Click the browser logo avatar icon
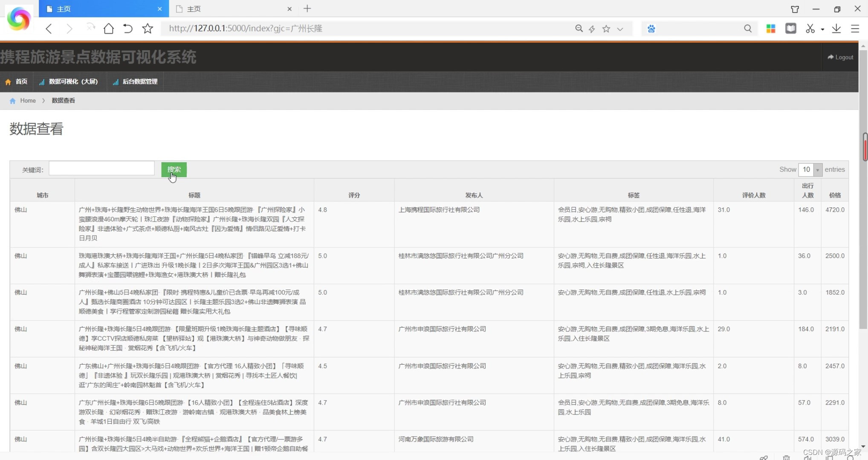868x460 pixels. point(19,19)
